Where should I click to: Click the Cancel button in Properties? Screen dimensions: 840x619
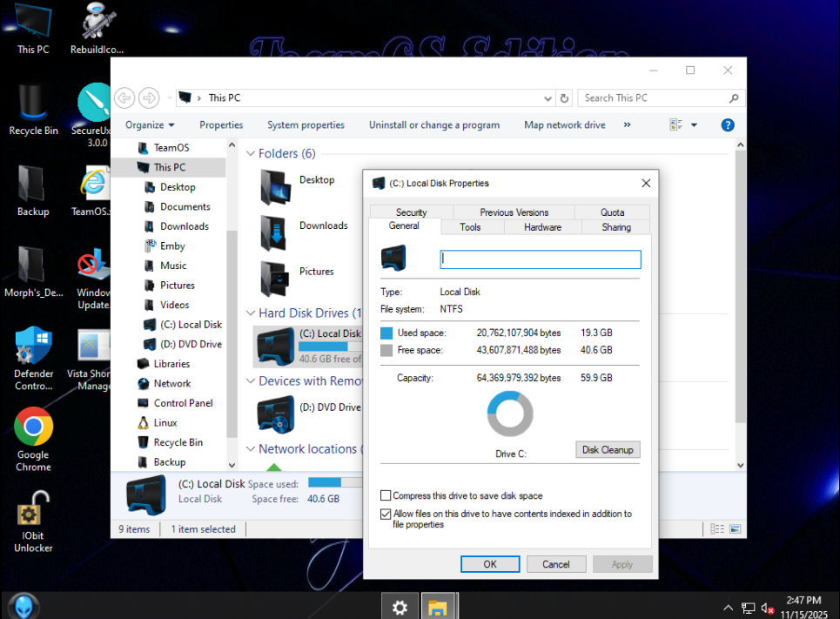tap(555, 564)
